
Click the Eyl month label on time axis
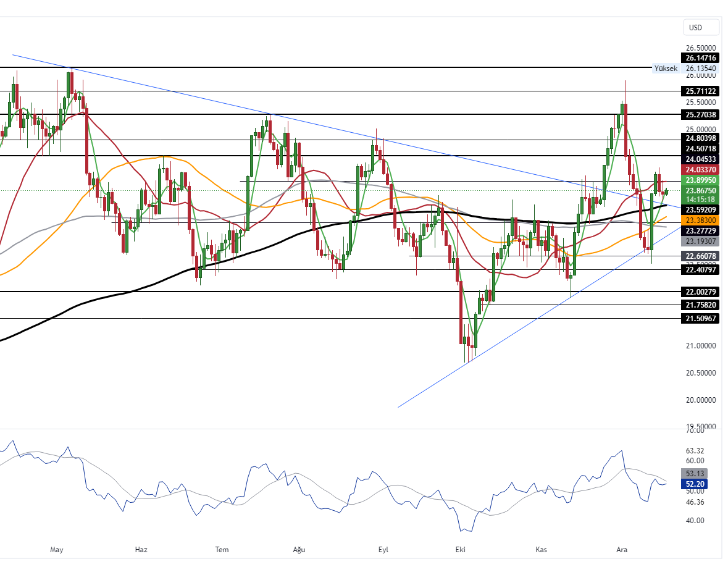tap(383, 549)
